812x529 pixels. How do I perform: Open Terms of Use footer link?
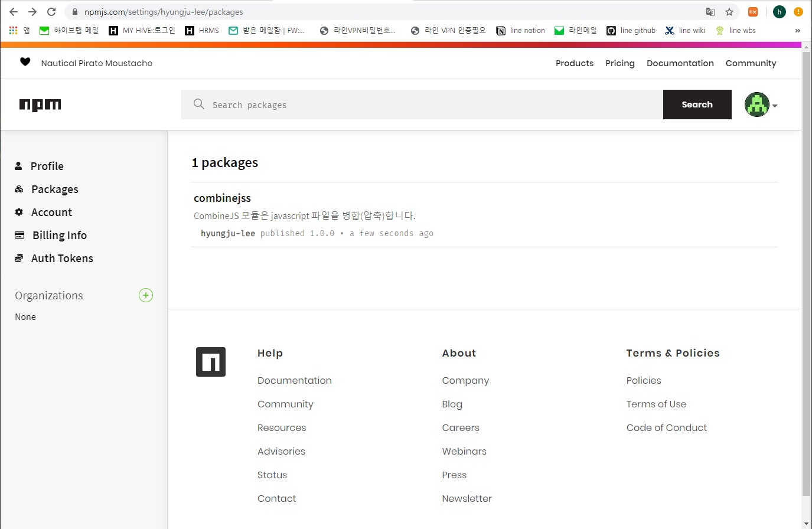[x=656, y=404]
